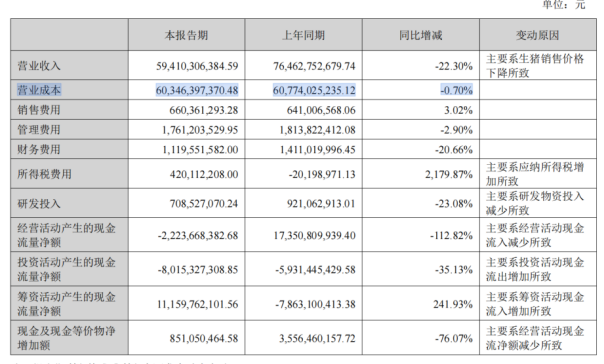Image resolution: width=604 pixels, height=364 pixels.
Task: Click the 财务费用 value 1,119,551,582.00
Action: [x=200, y=149]
